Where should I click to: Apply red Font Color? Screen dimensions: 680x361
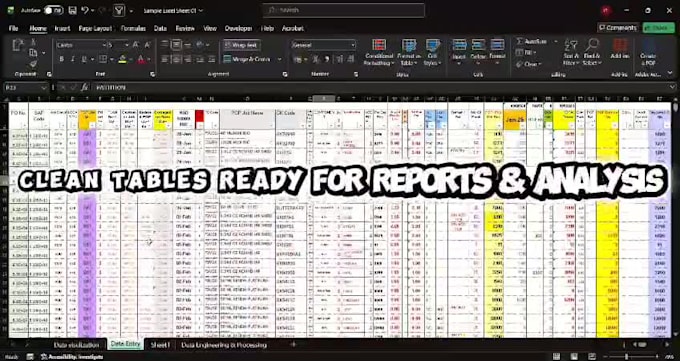pos(141,59)
